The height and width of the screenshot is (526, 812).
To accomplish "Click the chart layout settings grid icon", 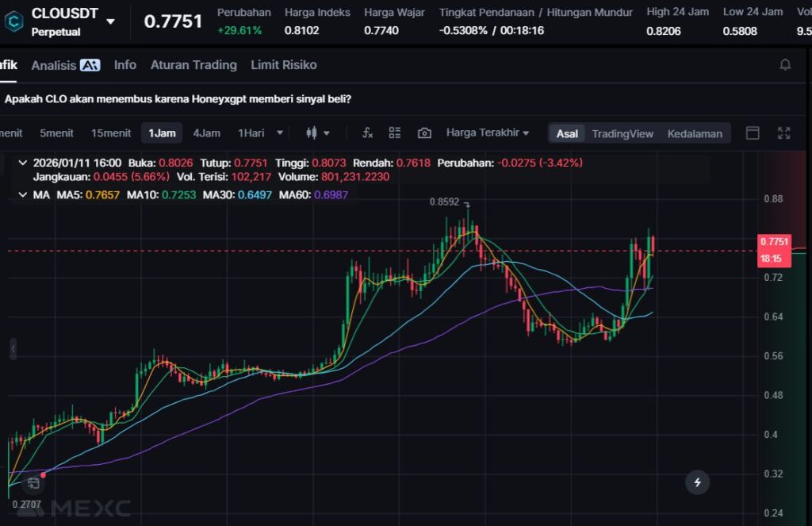I will pos(395,133).
